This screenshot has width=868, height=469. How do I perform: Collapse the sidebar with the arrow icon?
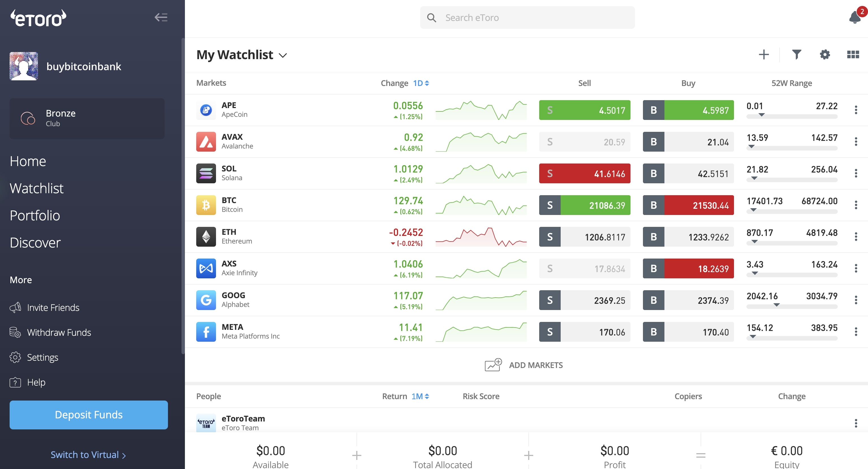coord(161,17)
